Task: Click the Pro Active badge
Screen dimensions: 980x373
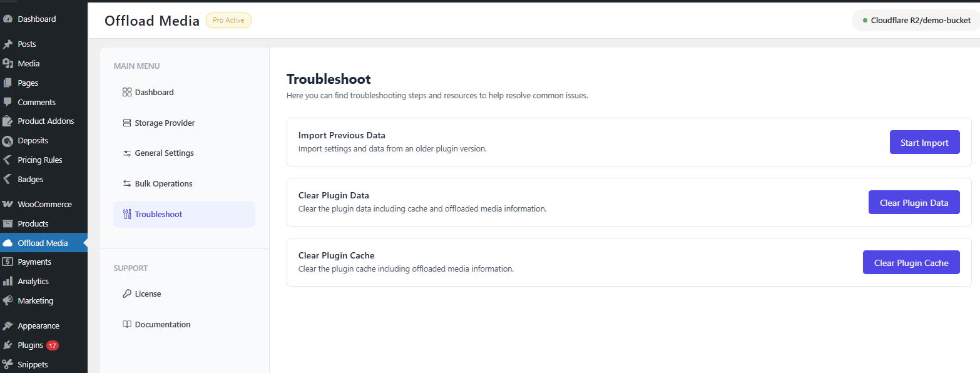Action: [x=228, y=21]
